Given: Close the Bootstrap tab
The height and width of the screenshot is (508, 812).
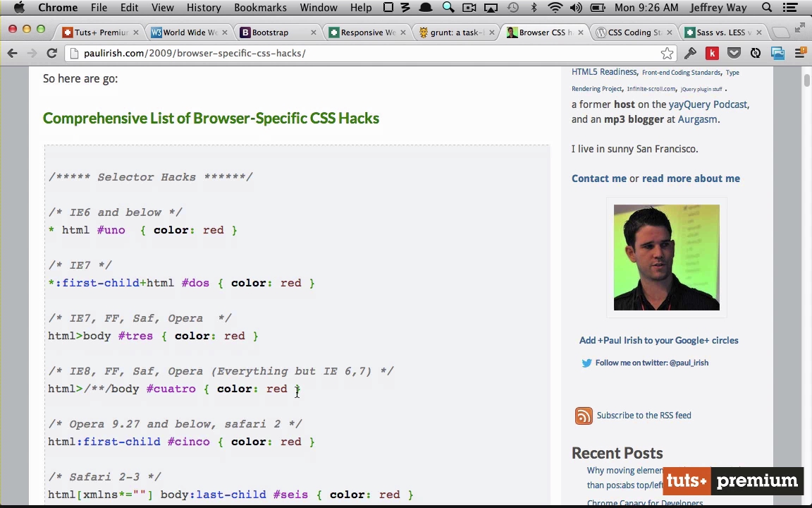Looking at the screenshot, I should 313,32.
